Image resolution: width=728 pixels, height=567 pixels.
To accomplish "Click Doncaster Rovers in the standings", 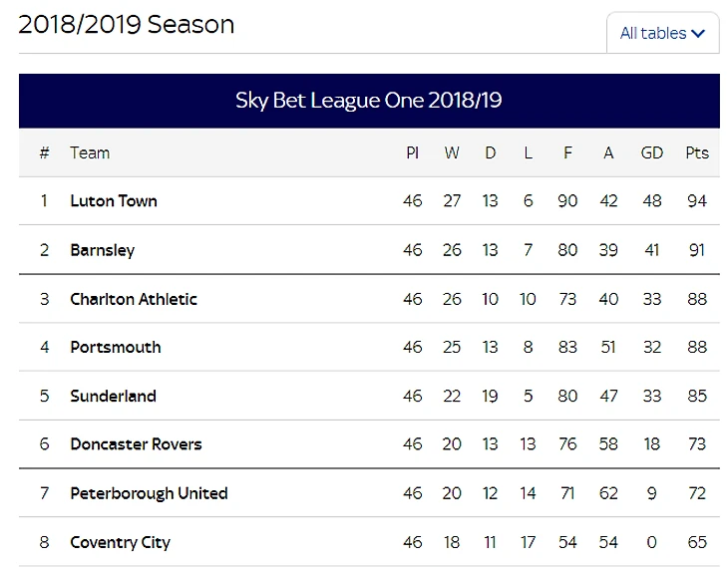I will point(136,444).
